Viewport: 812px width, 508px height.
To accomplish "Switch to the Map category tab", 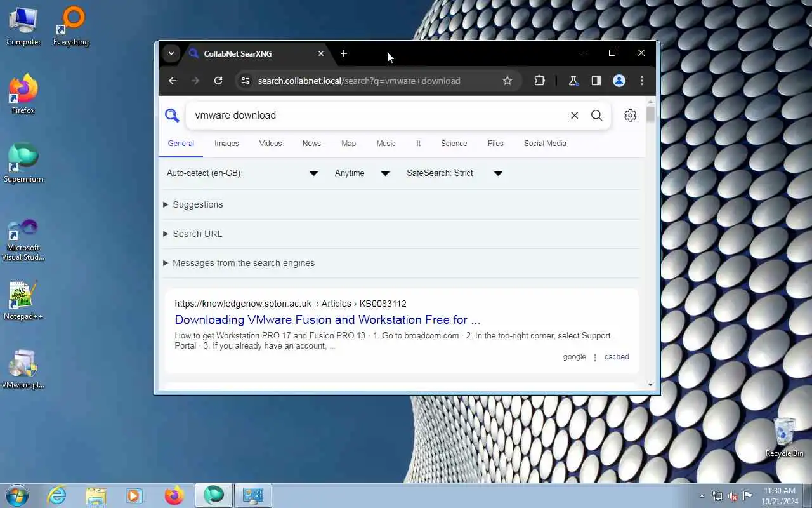I will (349, 144).
